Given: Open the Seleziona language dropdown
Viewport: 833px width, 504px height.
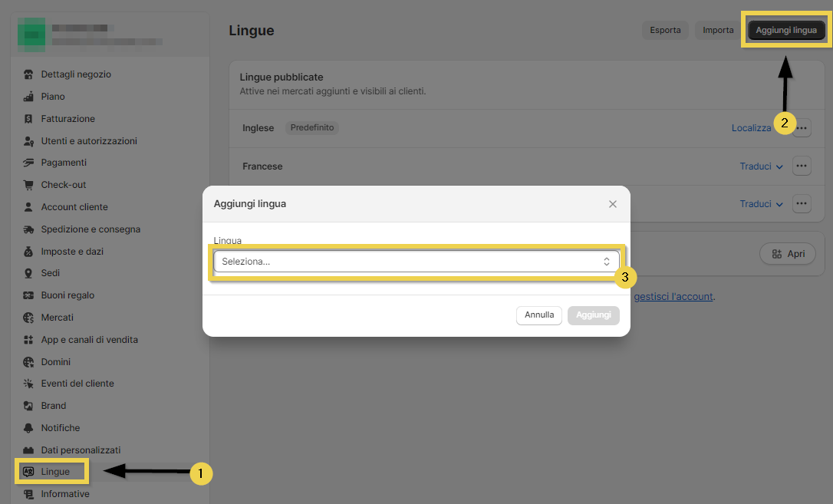Looking at the screenshot, I should [x=416, y=262].
